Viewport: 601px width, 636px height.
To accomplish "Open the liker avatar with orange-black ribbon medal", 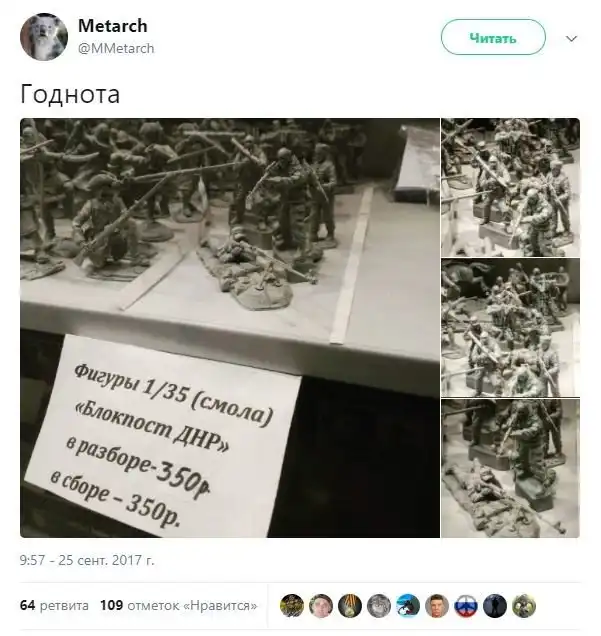I will 350,606.
